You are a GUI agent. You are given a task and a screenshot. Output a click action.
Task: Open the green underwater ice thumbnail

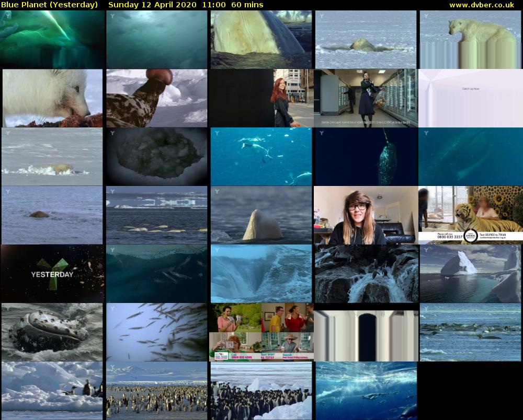(x=52, y=39)
